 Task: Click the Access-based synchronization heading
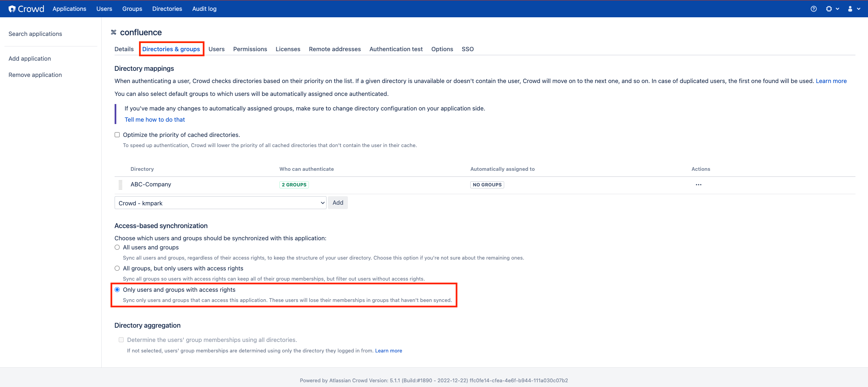[x=161, y=226]
